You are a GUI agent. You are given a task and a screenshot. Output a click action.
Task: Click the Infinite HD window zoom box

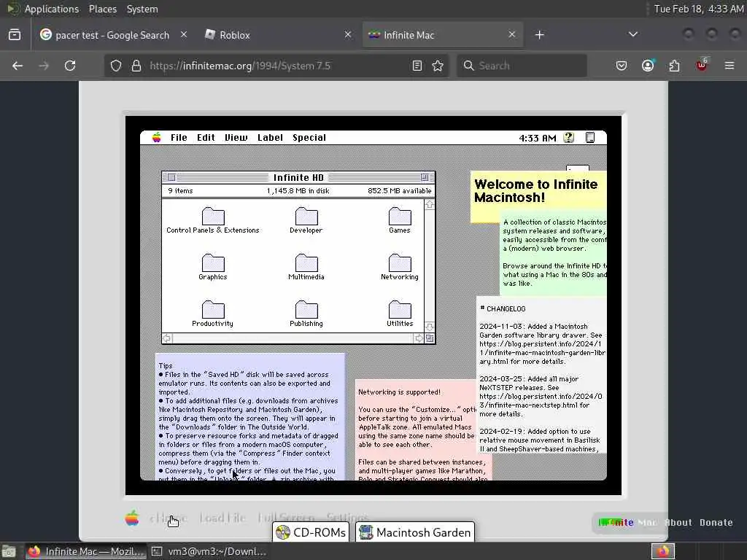point(425,178)
